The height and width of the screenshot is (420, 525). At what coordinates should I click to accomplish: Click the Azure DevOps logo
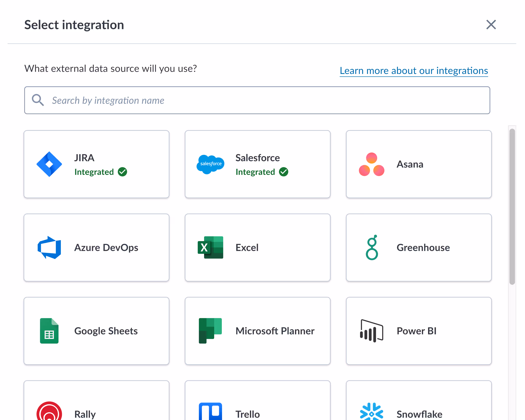(x=49, y=248)
